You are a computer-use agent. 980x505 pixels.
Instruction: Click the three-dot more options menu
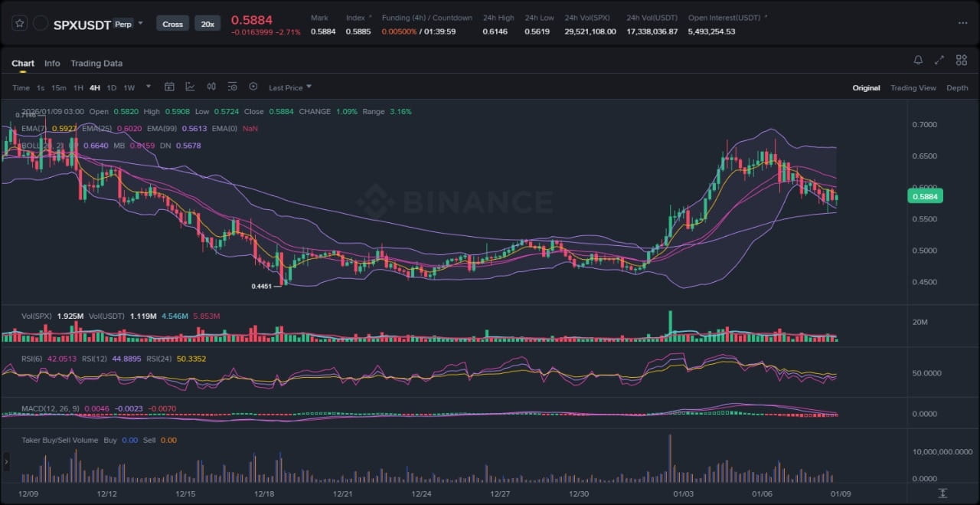962,23
